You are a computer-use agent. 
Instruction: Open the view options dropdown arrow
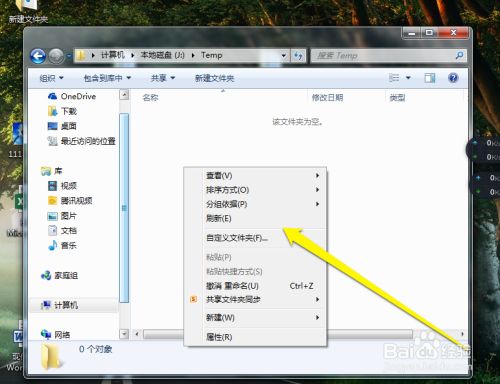pyautogui.click(x=408, y=78)
